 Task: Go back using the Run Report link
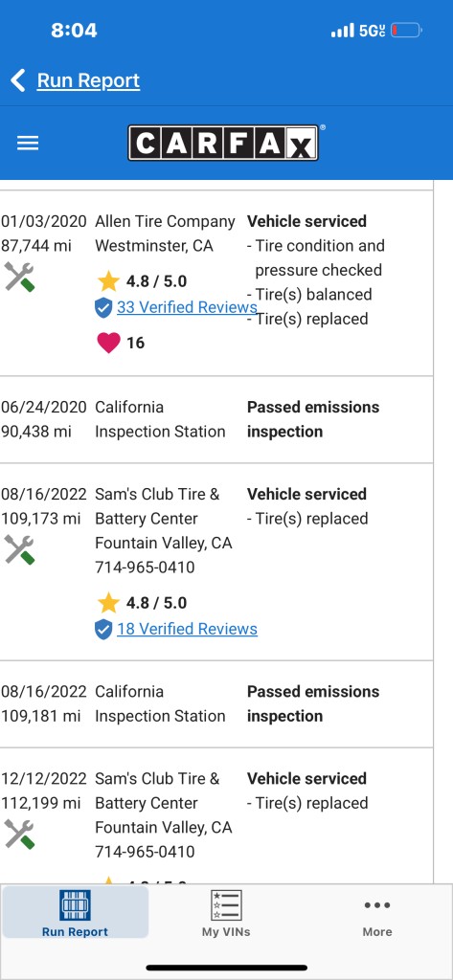(x=88, y=80)
